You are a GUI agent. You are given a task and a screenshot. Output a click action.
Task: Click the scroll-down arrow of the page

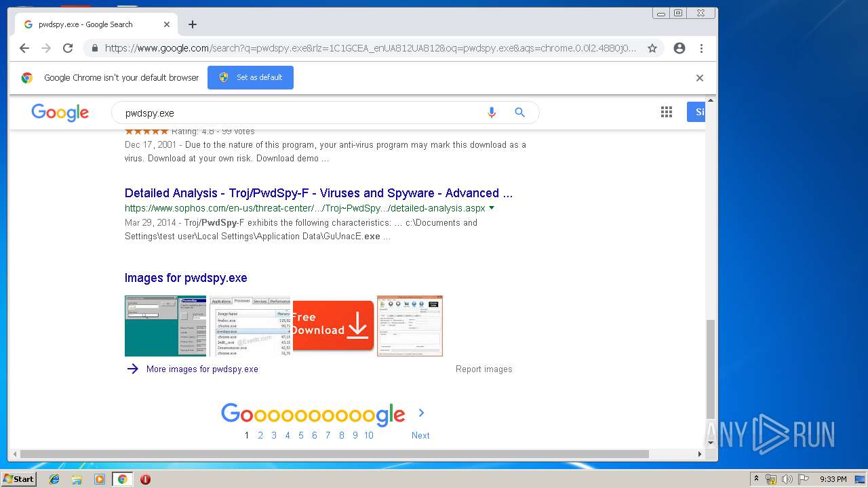(711, 443)
